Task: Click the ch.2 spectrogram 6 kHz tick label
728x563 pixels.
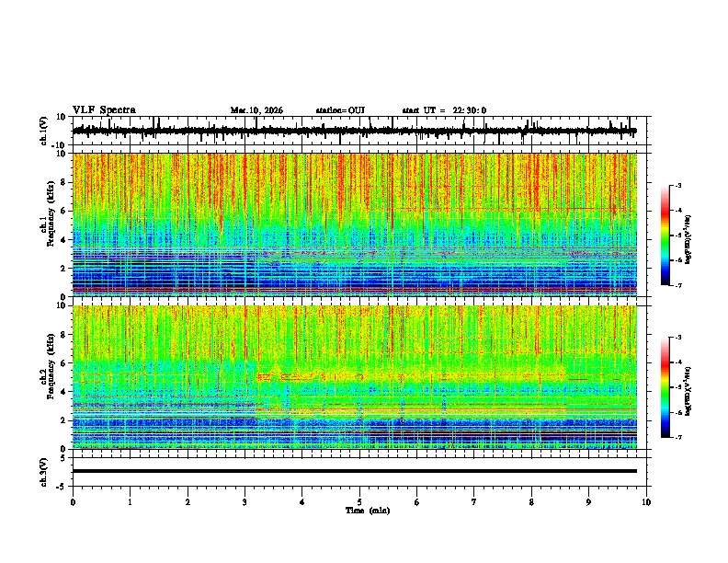Action: click(x=64, y=363)
